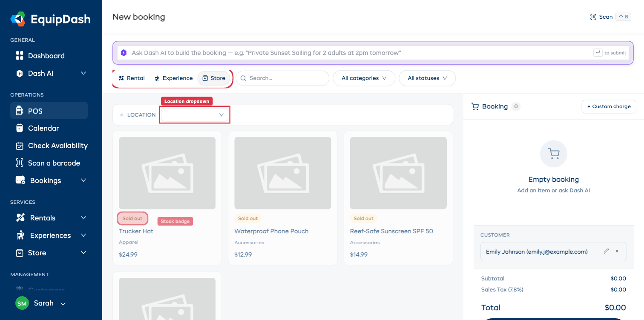Click the Search input field

pos(282,78)
